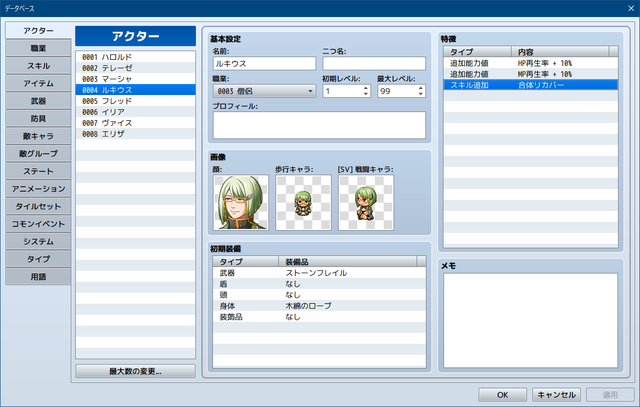
Task: Select actor 0008 エリザ
Action: (x=136, y=134)
